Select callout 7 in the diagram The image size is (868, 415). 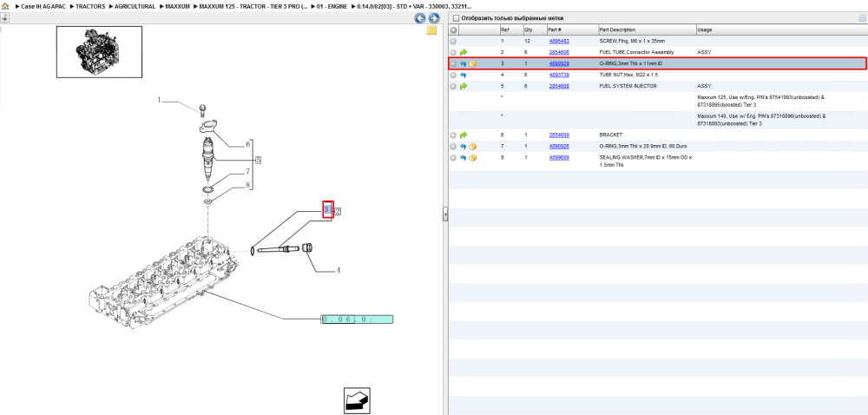248,172
